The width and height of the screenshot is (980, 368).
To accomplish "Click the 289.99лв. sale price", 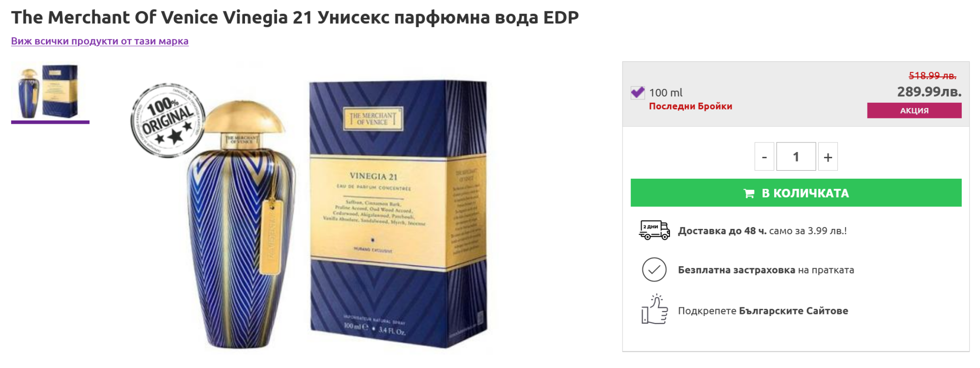I will tap(929, 91).
